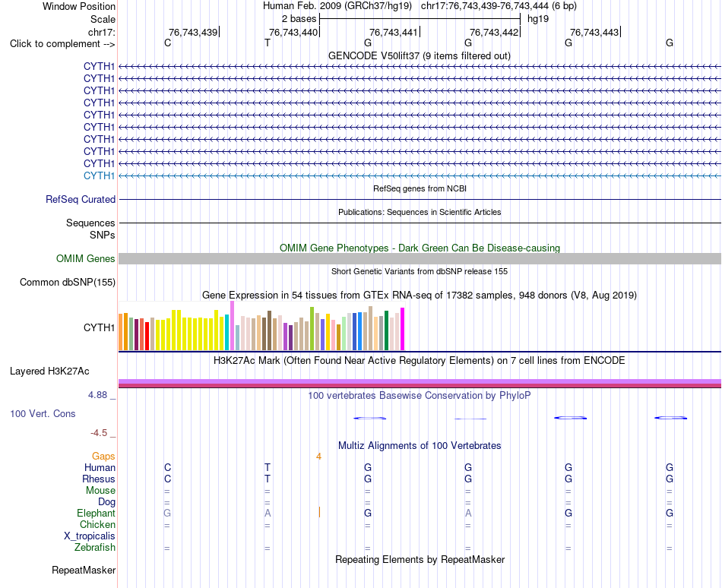Image resolution: width=722 pixels, height=588 pixels.
Task: Click the CYTH1 label beside the GTEx chart
Action: point(99,327)
